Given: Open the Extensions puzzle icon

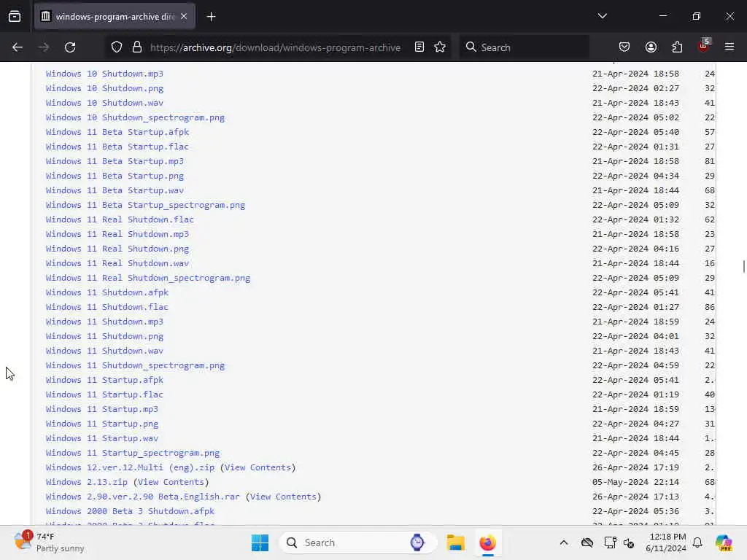Looking at the screenshot, I should click(677, 47).
